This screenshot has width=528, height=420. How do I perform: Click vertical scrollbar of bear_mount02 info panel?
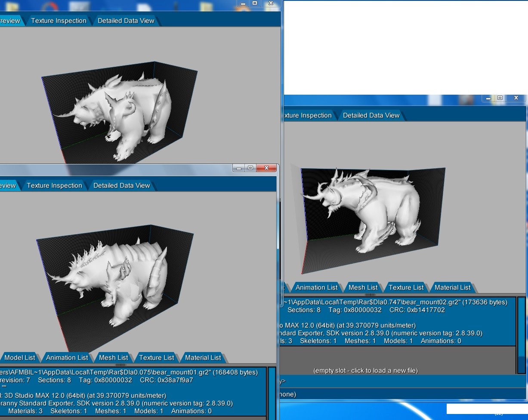coord(521,335)
